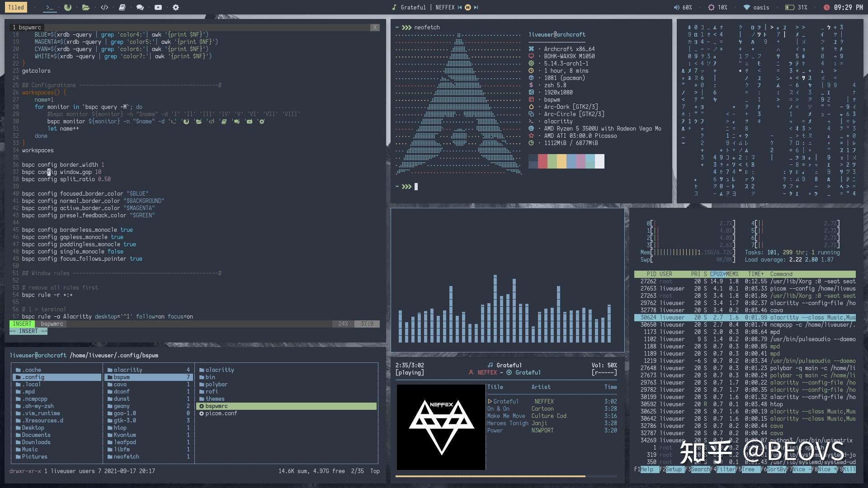Viewport: 868px width, 488px height.
Task: Open the YouTube icon in the top bar
Action: [158, 7]
